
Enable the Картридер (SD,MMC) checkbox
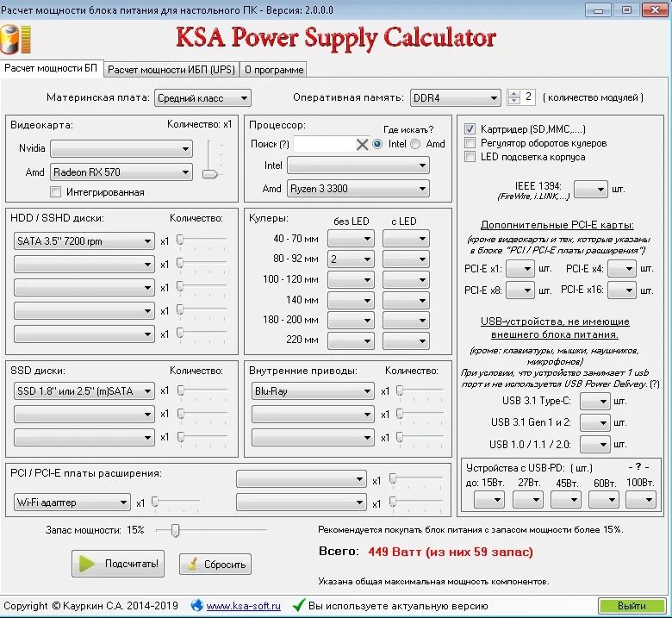click(470, 128)
